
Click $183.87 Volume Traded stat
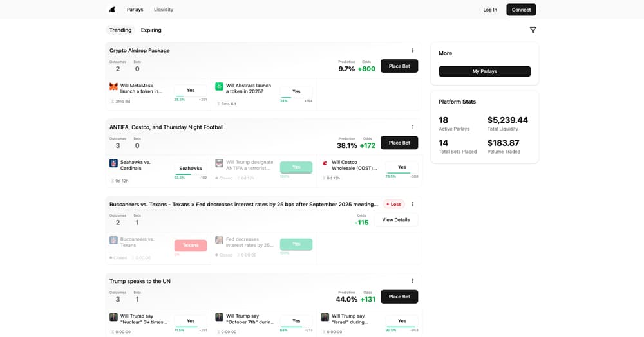pyautogui.click(x=503, y=143)
